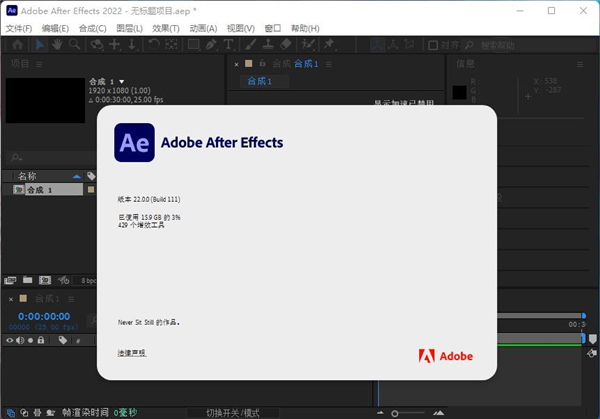
Task: Click the black color sample in the 信息 panel
Action: 459,92
